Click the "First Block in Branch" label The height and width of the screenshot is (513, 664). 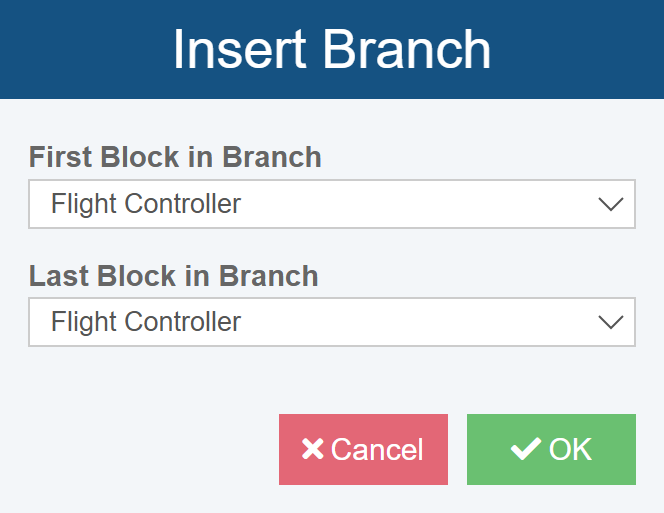pos(175,157)
